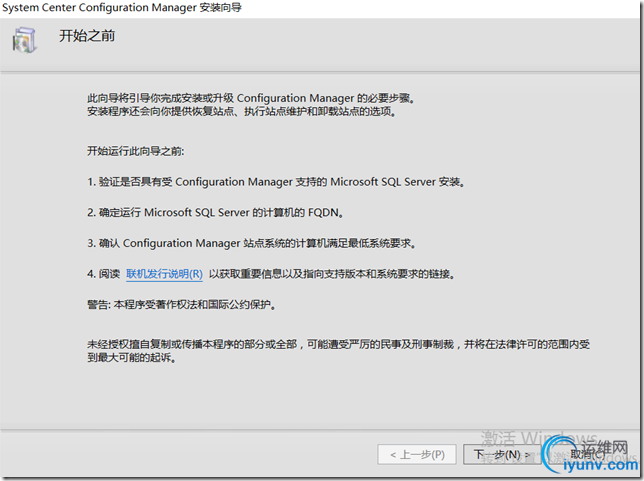Click the intro sentence starting with 此向导将引导你
This screenshot has width=644, height=481.
click(250, 98)
